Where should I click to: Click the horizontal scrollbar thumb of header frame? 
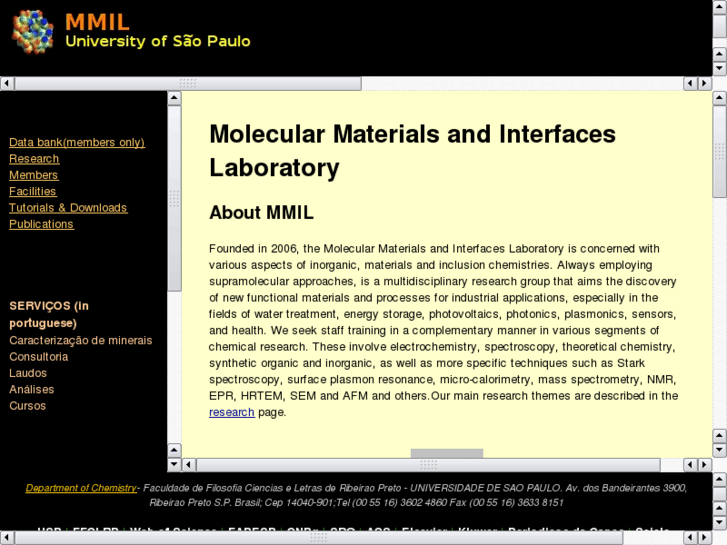188,83
